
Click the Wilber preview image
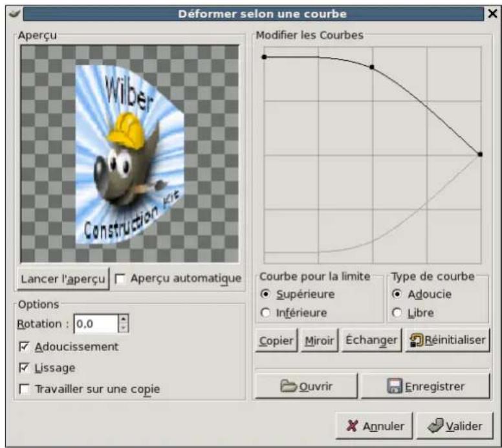click(x=129, y=154)
